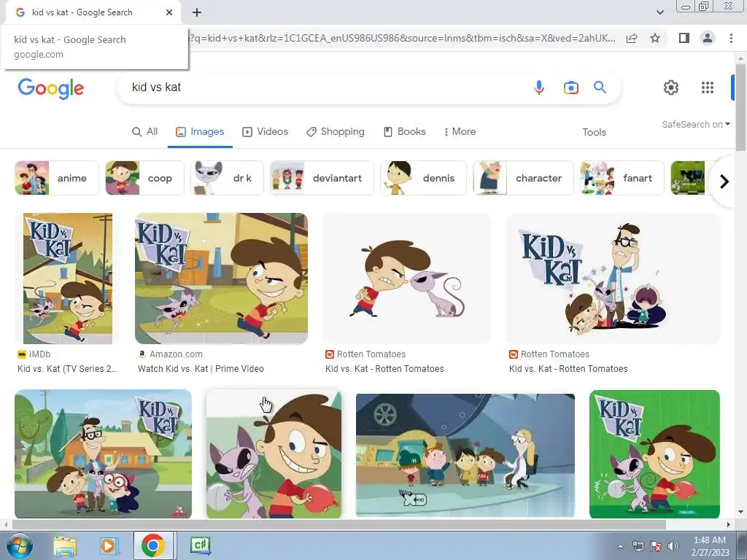747x560 pixels.
Task: Filter images by the dennis chip
Action: pyautogui.click(x=424, y=178)
